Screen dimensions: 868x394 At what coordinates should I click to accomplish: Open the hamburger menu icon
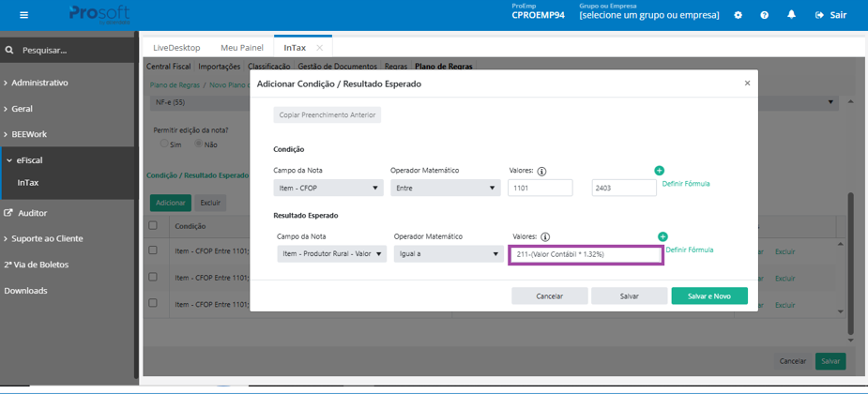click(x=23, y=15)
